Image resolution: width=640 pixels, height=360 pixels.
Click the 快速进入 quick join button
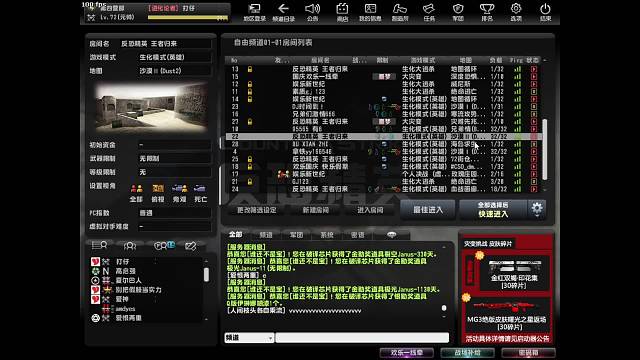(493, 210)
